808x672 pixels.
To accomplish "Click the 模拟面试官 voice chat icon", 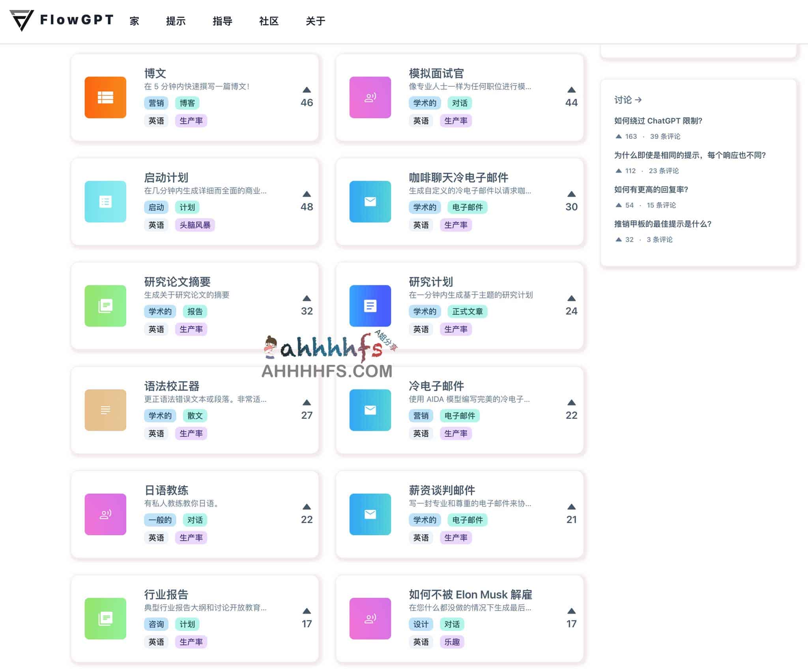I will click(x=370, y=98).
